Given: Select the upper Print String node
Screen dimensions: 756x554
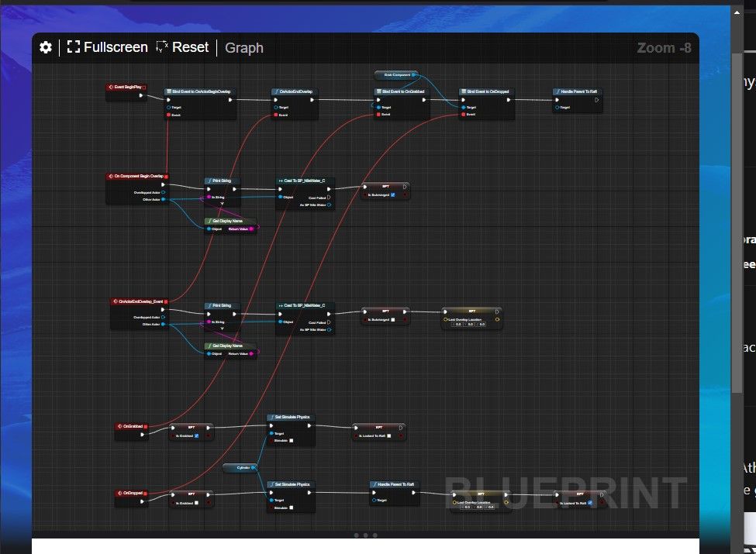Looking at the screenshot, I should [x=222, y=191].
